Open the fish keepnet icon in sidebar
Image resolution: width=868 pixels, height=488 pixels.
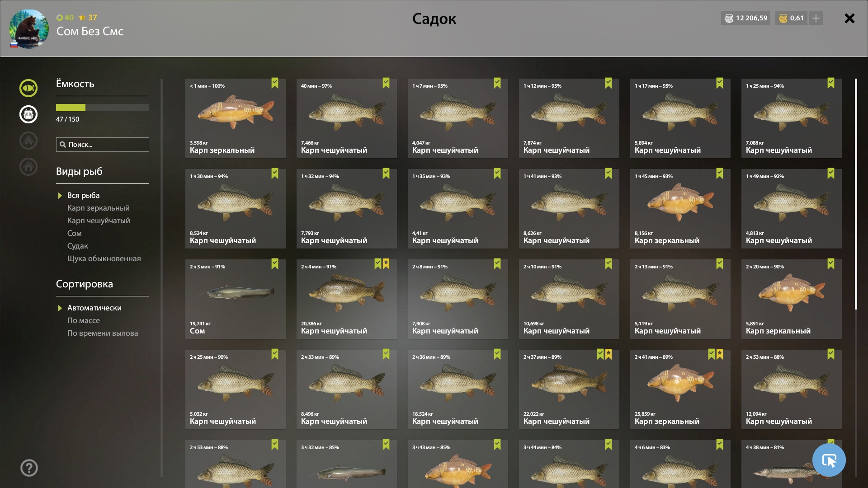(x=28, y=88)
